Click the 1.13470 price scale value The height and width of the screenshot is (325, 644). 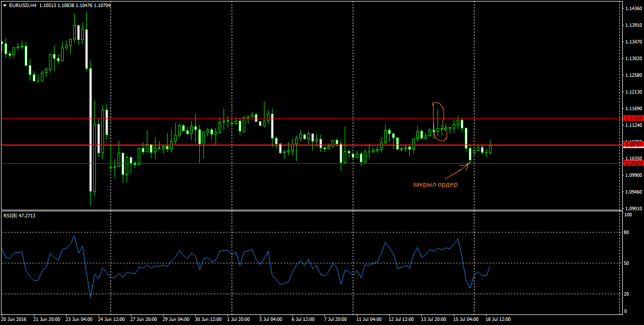(x=633, y=42)
